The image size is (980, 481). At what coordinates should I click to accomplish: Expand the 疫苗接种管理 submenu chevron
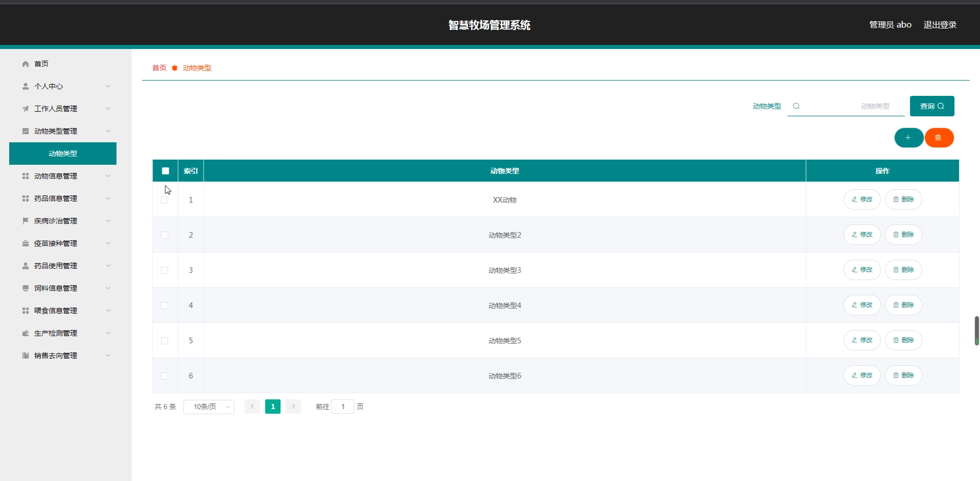[x=108, y=243]
